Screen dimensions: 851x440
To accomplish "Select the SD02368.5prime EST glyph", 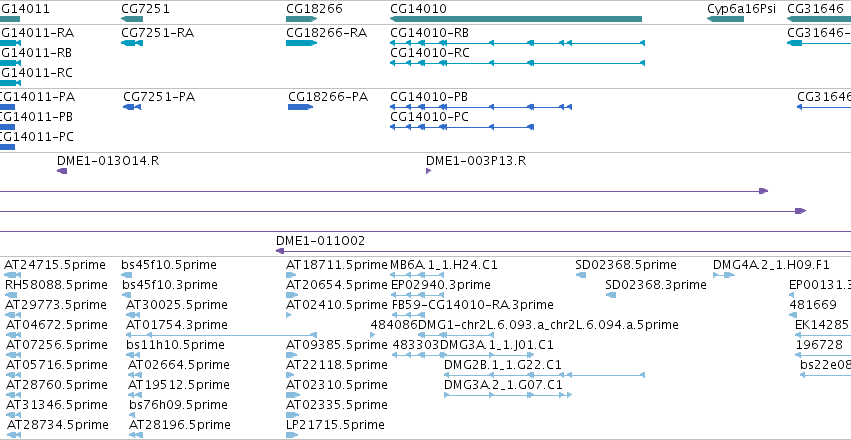I will (581, 275).
